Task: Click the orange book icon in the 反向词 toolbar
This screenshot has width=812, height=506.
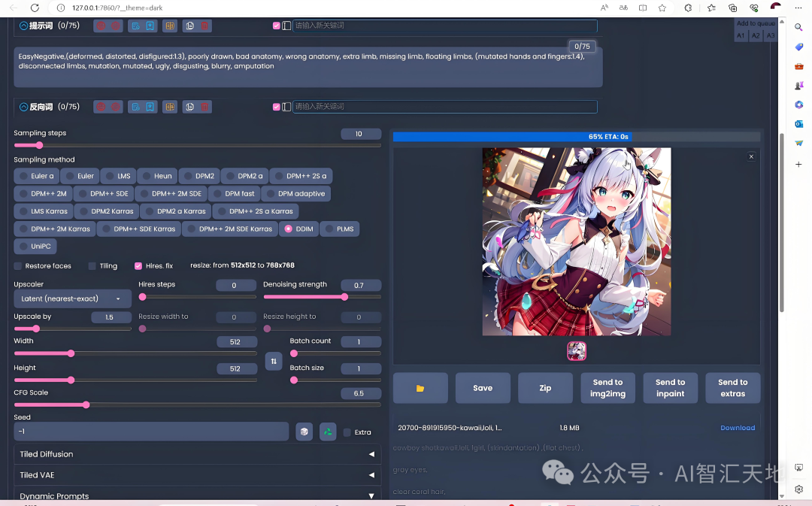Action: click(170, 107)
